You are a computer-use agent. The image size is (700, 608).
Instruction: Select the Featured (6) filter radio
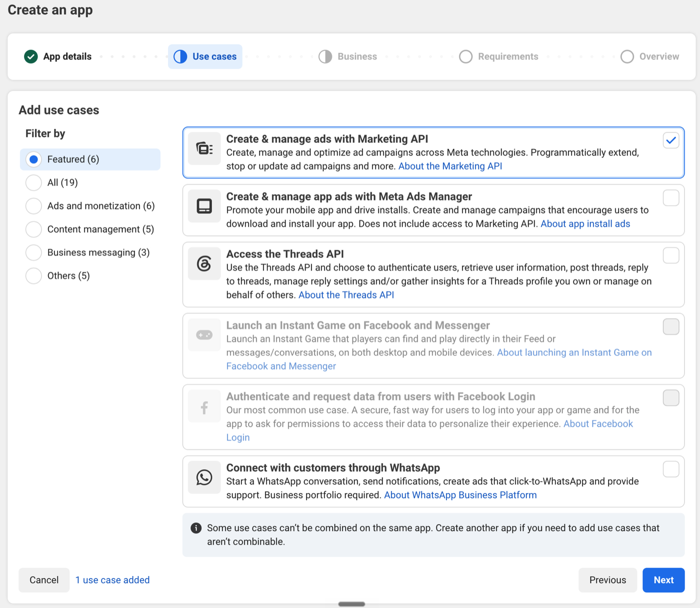(33, 159)
